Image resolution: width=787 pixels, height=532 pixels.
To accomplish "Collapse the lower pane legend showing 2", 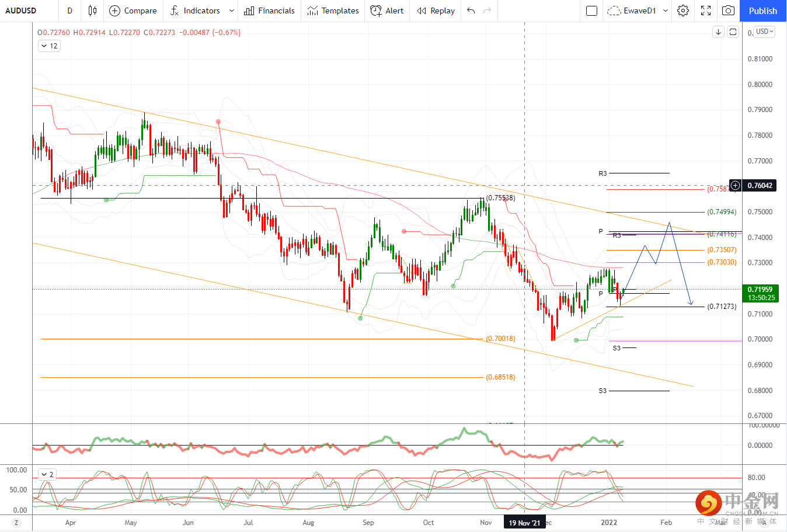I will point(47,475).
